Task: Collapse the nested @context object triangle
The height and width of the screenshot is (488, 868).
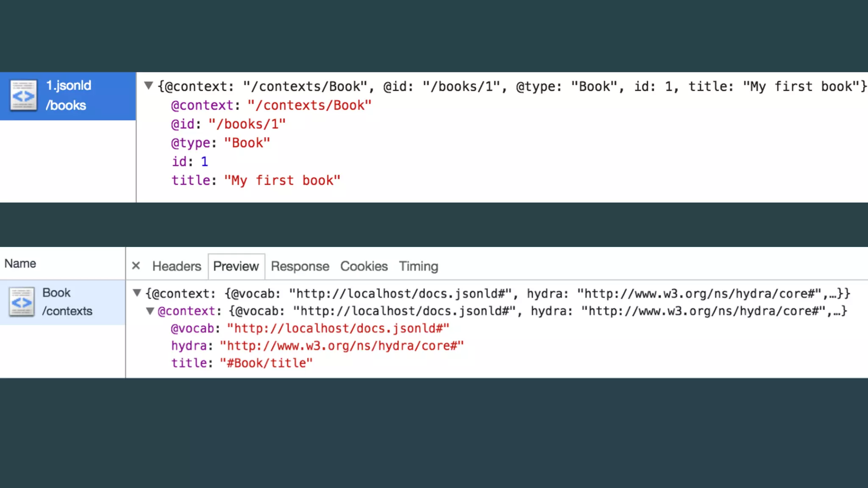Action: (150, 311)
